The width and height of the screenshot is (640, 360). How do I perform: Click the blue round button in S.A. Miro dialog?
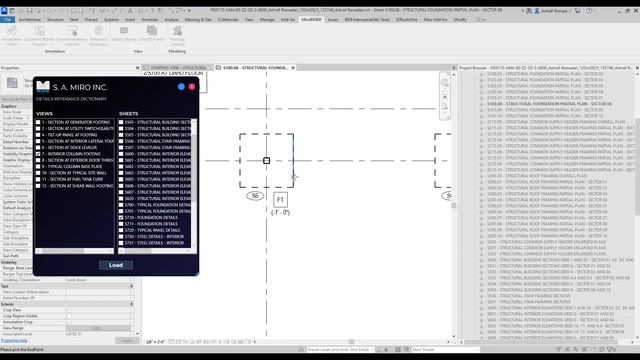[181, 87]
